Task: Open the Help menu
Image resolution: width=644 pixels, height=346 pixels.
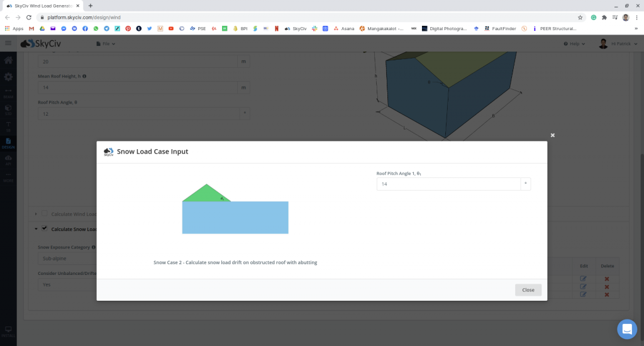Action: [x=575, y=43]
